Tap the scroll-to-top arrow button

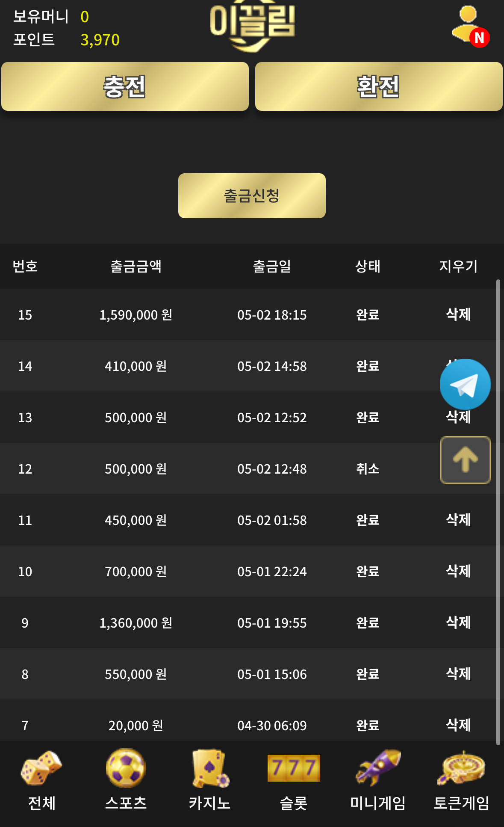tap(465, 460)
